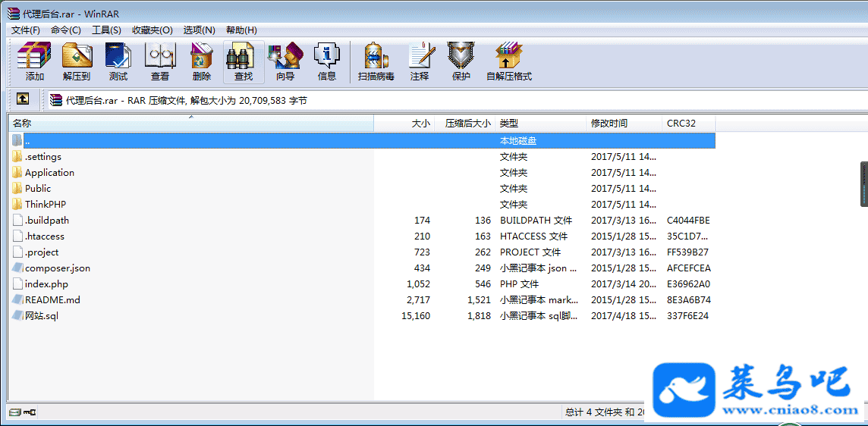Click the 注释 (Comment) toolbar icon
Screen dimensions: 868x426
(419, 61)
